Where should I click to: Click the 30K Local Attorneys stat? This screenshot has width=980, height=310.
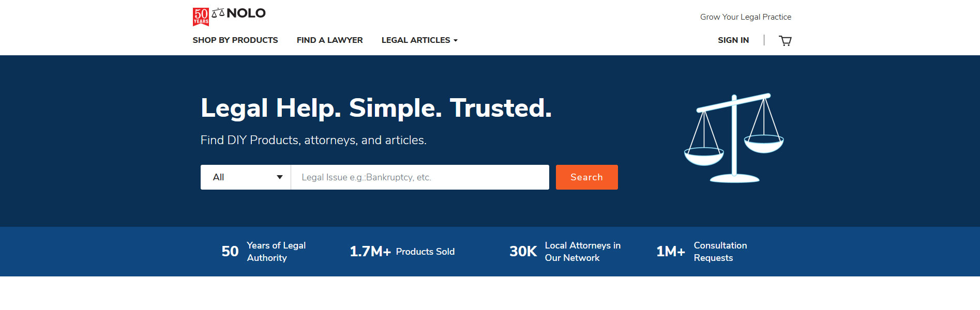pos(565,252)
